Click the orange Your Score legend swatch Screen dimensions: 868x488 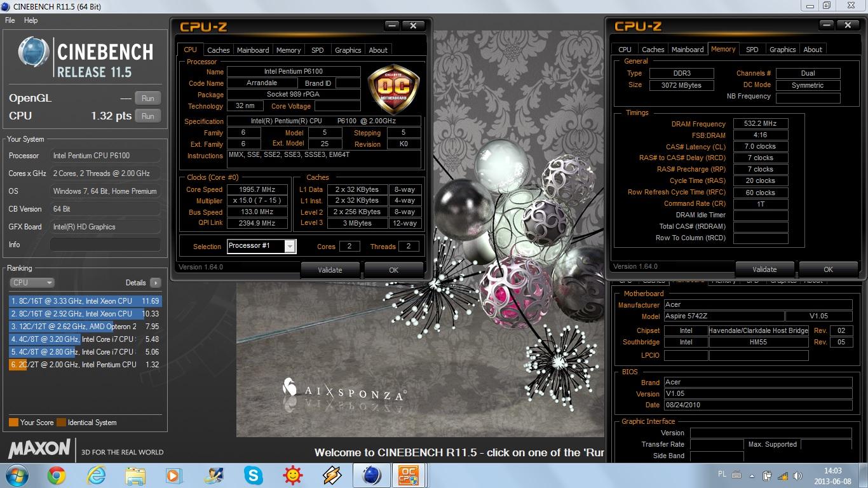point(13,423)
